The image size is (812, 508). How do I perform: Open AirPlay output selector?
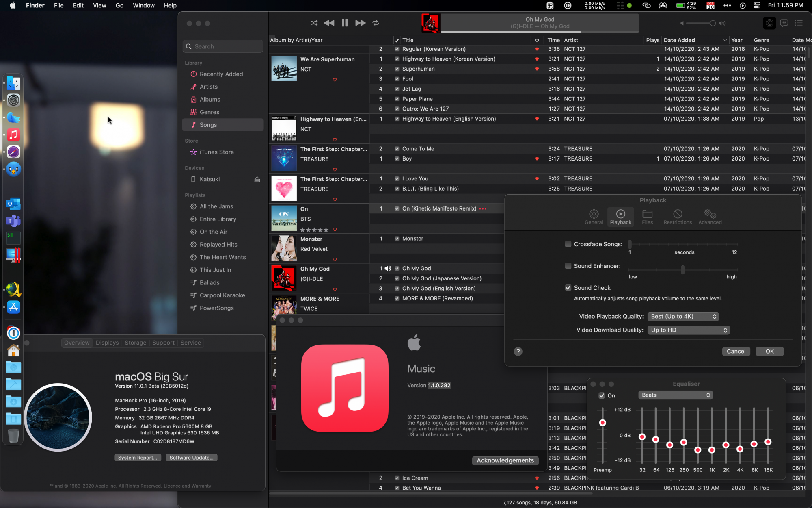pyautogui.click(x=769, y=23)
